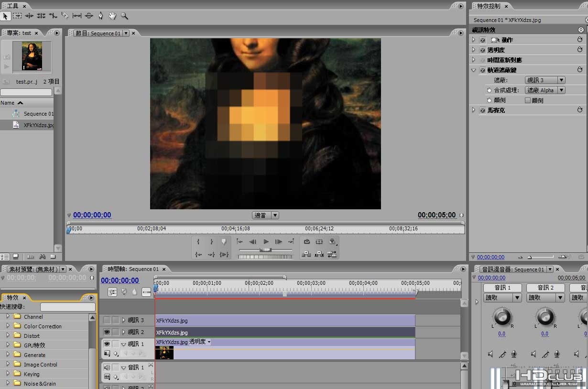Open the 遮蔽 dropdown showing 視訊 3
This screenshot has width=588, height=389.
click(545, 80)
